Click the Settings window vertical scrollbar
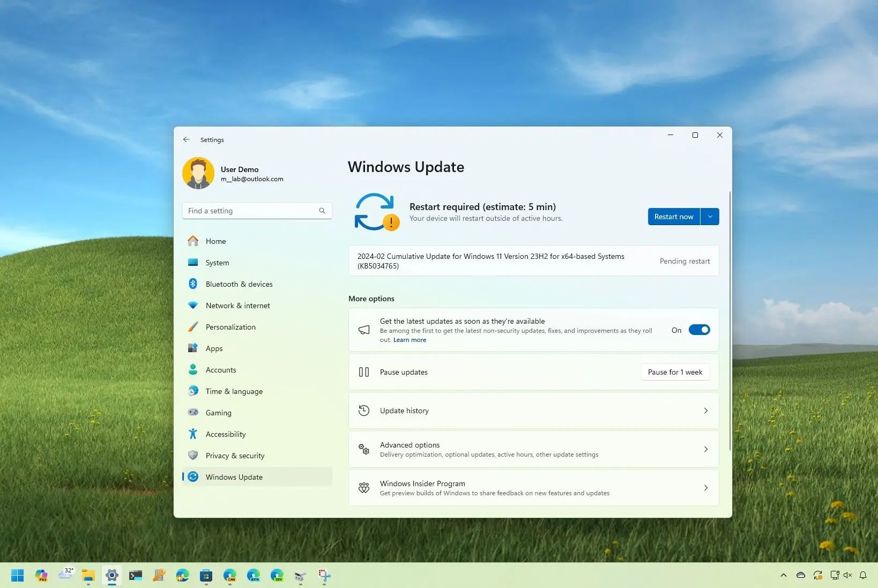Image resolution: width=878 pixels, height=588 pixels. 730,321
